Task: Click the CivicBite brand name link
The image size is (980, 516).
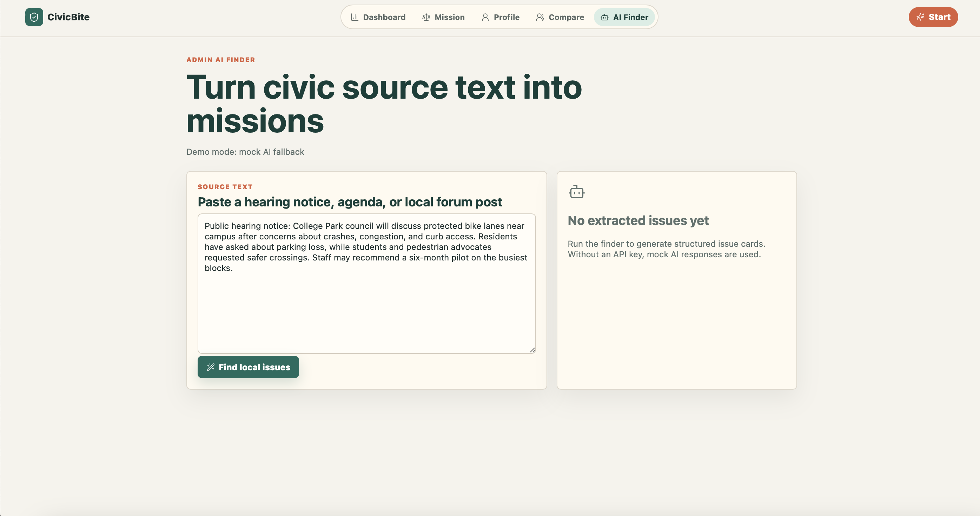Action: point(68,17)
